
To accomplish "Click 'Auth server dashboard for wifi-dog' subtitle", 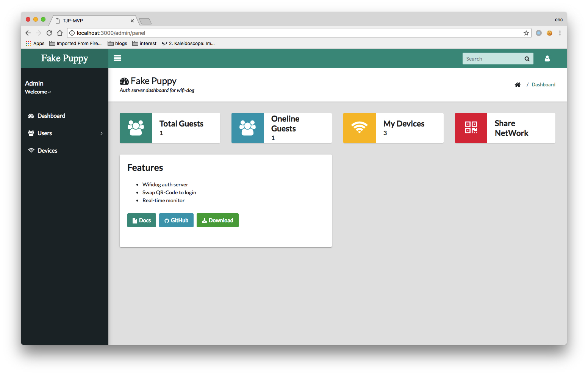I will [x=157, y=90].
